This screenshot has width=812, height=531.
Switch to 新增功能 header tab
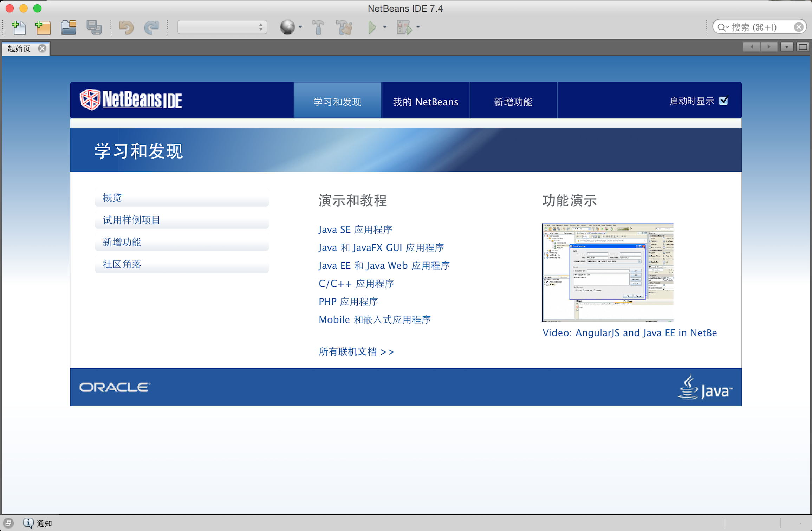[513, 101]
